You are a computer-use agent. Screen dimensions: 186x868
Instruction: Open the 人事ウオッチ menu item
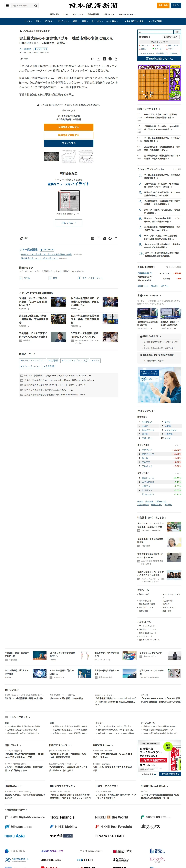coord(109,14)
